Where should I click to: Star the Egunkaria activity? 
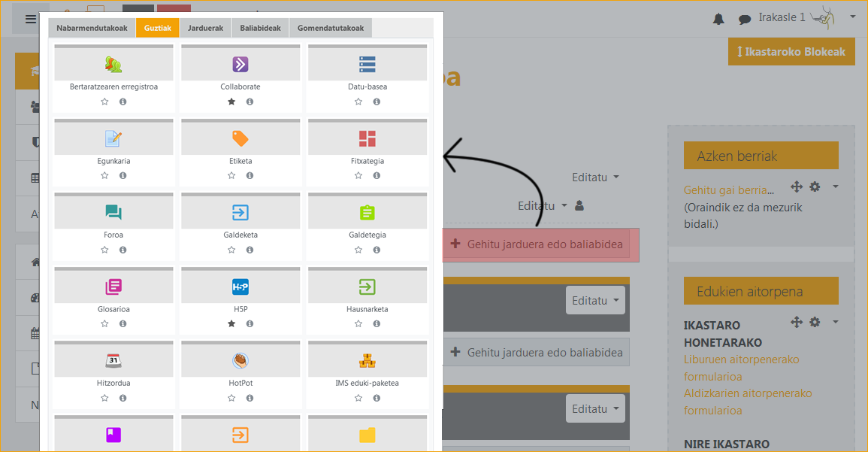pos(104,176)
